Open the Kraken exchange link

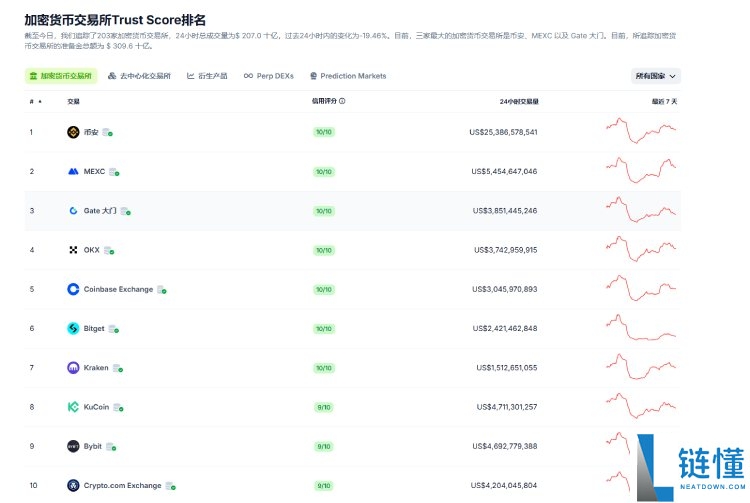(96, 368)
